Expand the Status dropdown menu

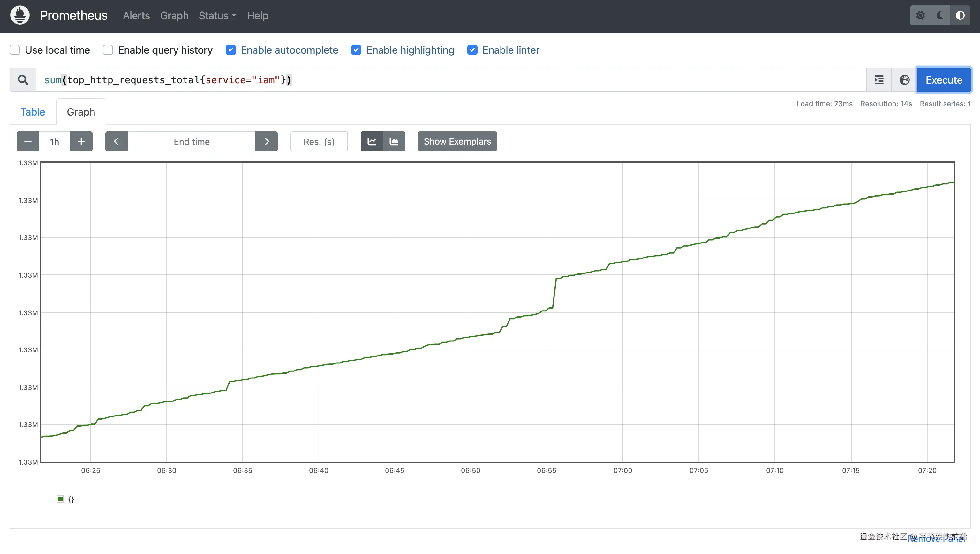coord(217,16)
